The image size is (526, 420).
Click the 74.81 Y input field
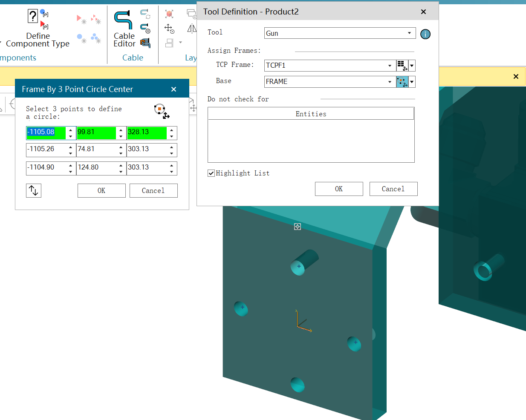(96, 150)
